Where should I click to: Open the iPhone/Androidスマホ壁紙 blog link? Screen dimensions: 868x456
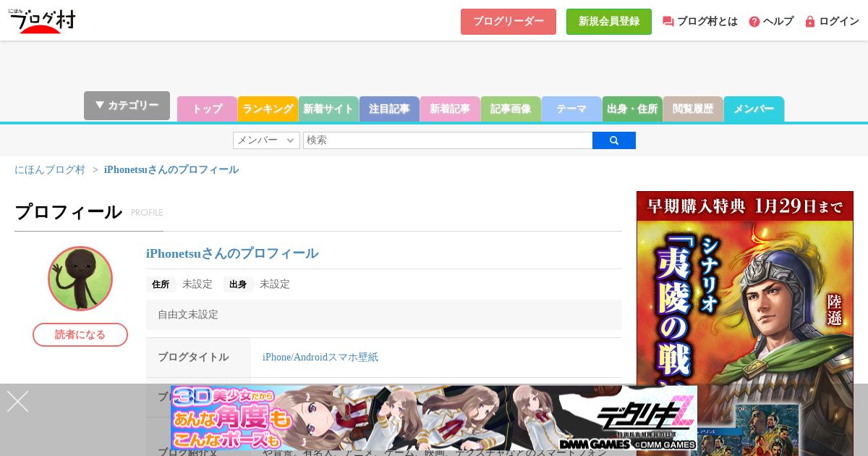[320, 358]
